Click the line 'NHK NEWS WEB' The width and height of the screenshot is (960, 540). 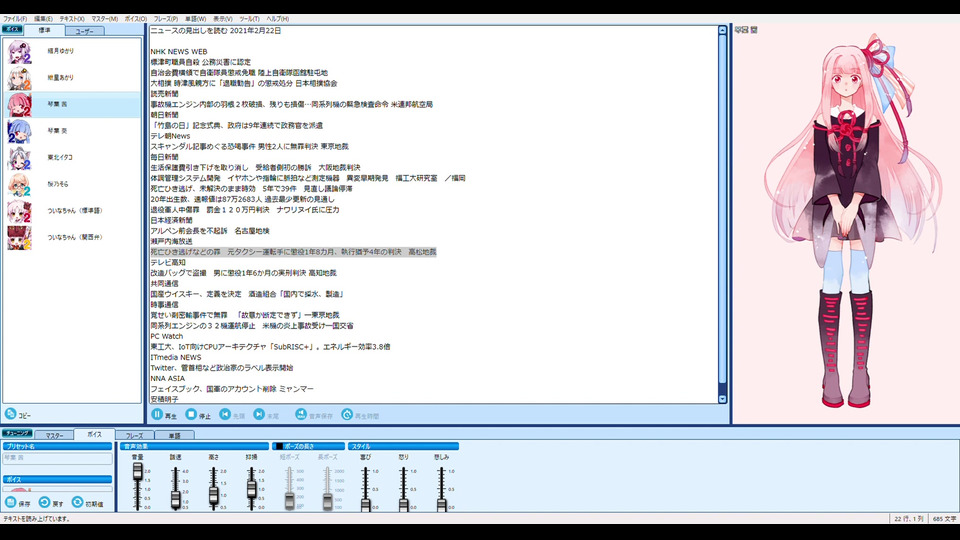[179, 52]
